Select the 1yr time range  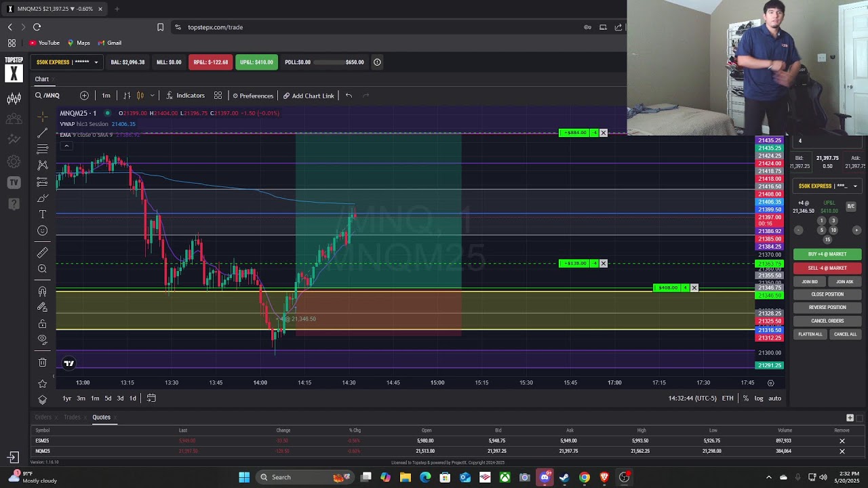tap(67, 399)
